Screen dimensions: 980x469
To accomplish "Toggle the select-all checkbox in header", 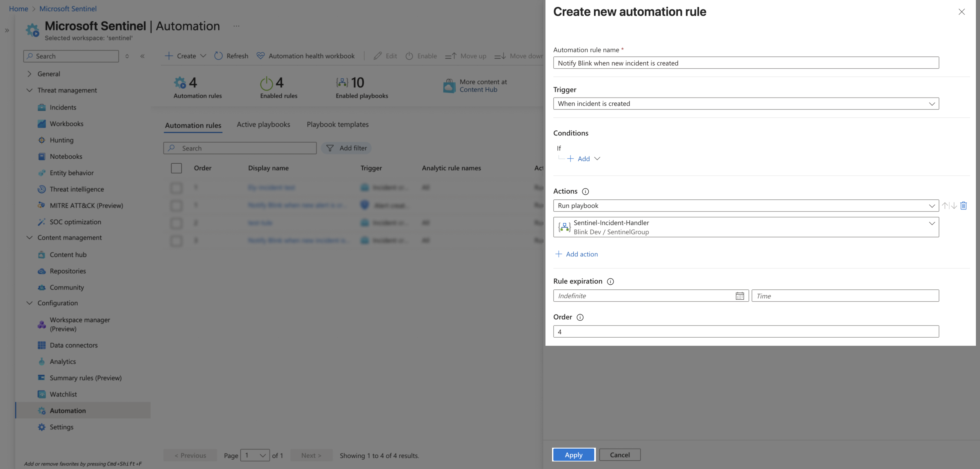I will (x=176, y=168).
